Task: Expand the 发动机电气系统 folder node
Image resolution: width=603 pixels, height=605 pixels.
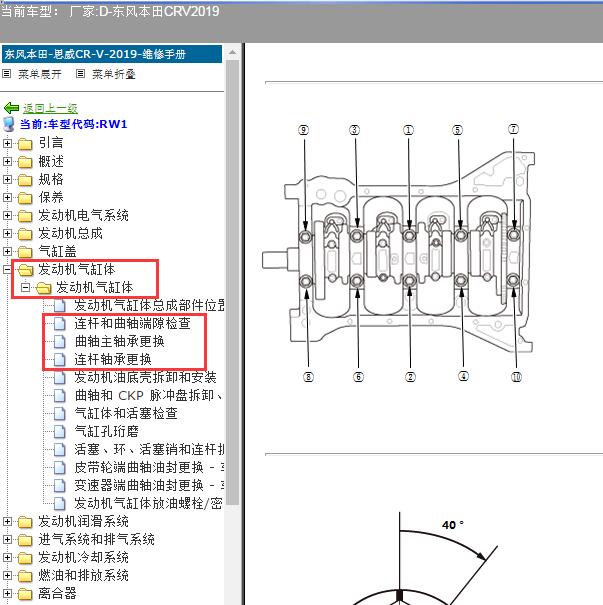Action: [7, 215]
